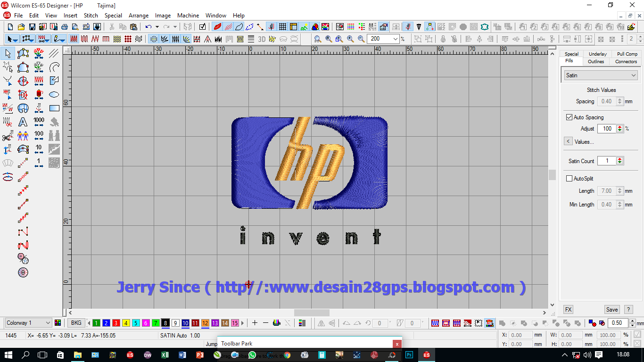Uncheck the Auto Spacing checkbox
Image resolution: width=644 pixels, height=362 pixels.
(569, 117)
